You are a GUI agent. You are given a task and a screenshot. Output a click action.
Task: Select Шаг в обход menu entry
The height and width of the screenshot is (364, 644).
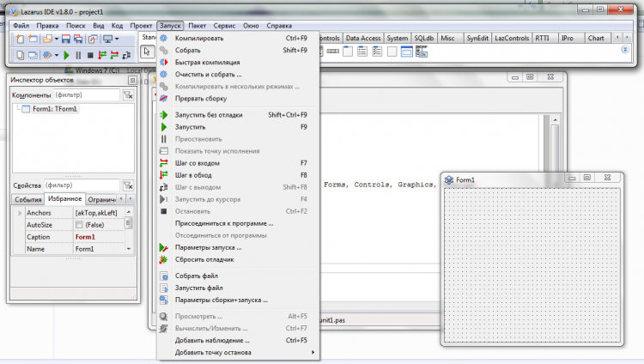238,175
